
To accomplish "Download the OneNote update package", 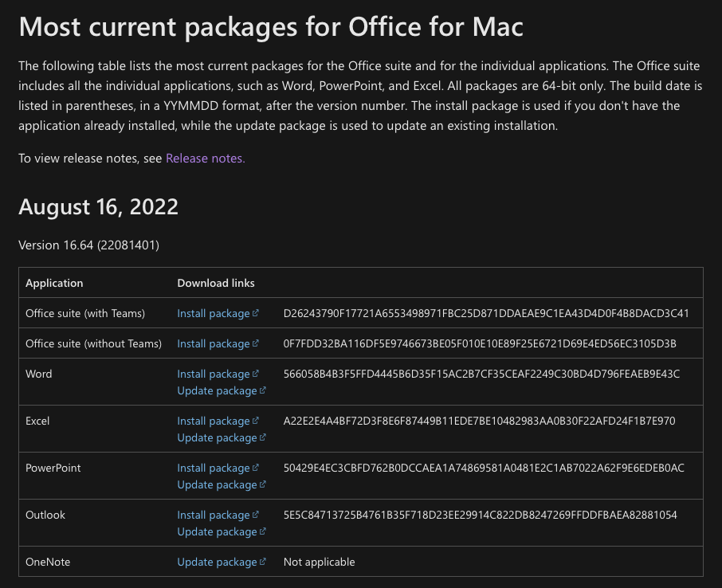I will [x=222, y=563].
